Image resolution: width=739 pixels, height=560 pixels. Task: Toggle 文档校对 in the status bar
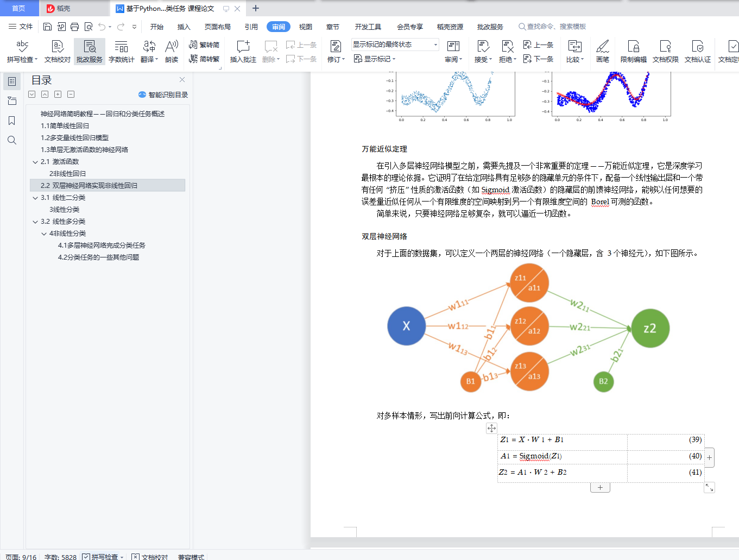point(150,557)
